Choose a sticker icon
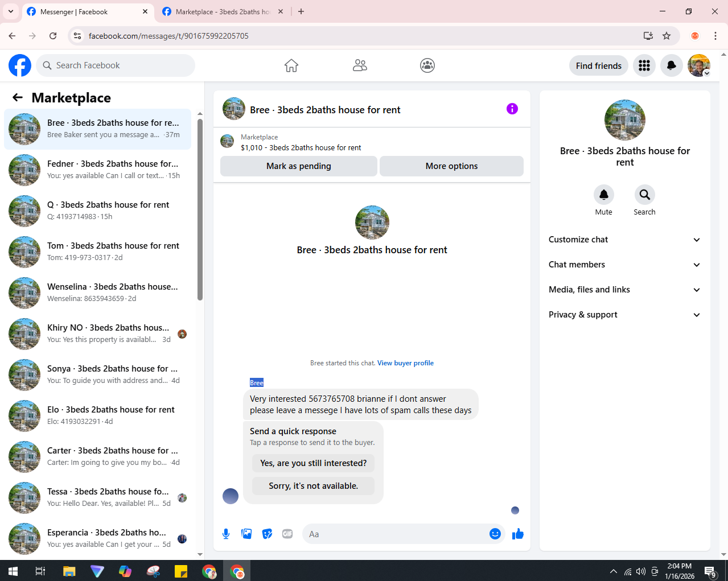 pyautogui.click(x=267, y=534)
